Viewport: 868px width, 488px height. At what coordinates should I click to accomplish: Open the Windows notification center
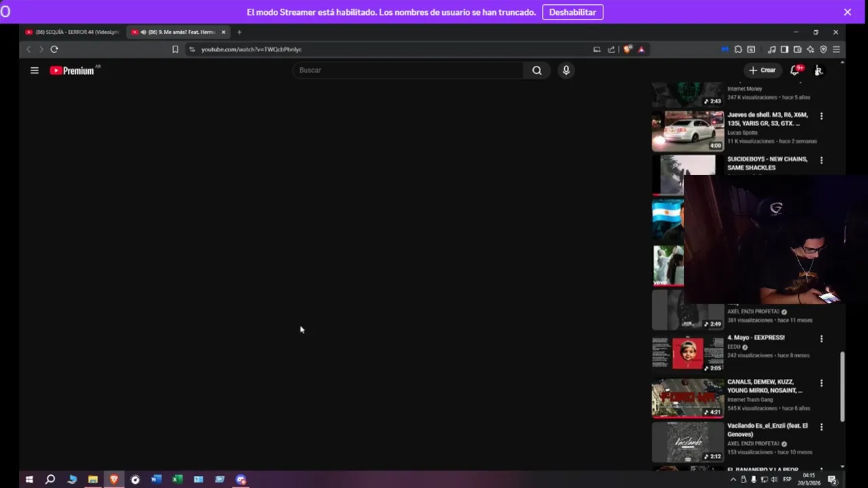point(832,480)
